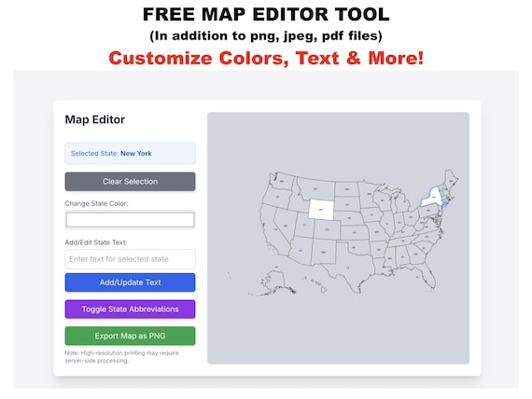Select Kansas on the map
The image size is (532, 399).
click(x=355, y=233)
